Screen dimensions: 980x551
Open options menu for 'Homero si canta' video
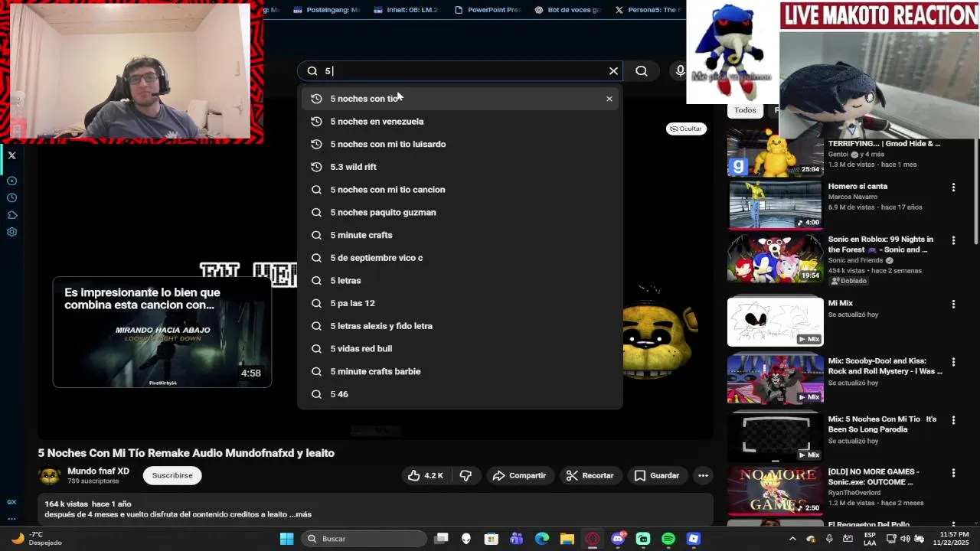tap(953, 187)
